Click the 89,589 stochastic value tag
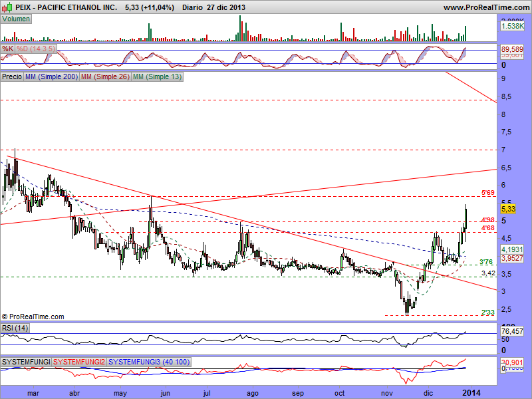The image size is (532, 399). coord(512,49)
